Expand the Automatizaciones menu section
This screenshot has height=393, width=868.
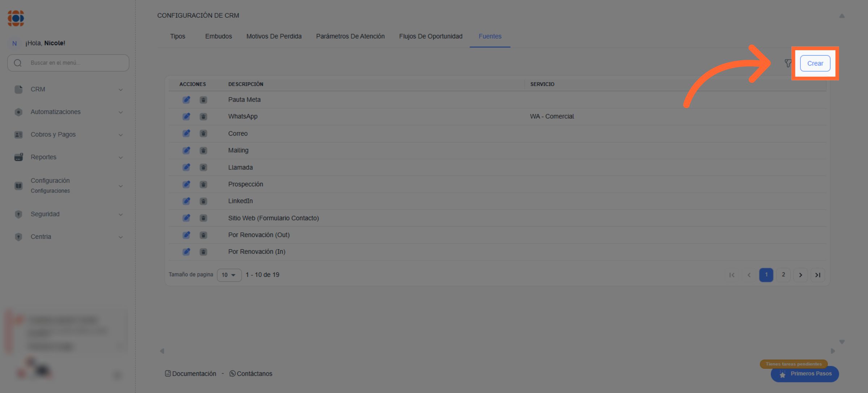tap(68, 112)
